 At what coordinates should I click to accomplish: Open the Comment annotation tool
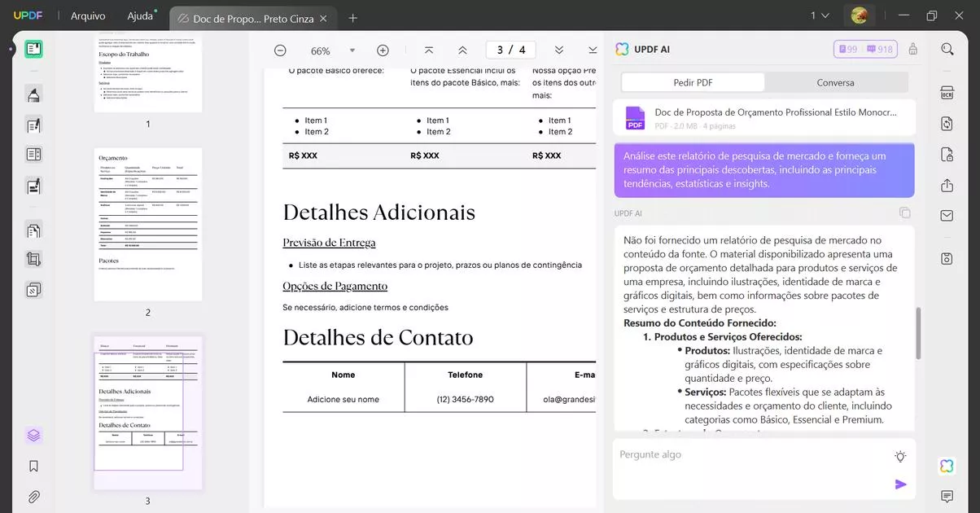tap(33, 94)
